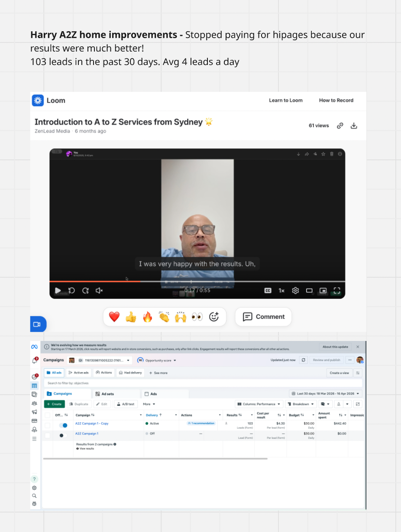The height and width of the screenshot is (532, 401).
Task: Click the green Create button
Action: point(54,404)
